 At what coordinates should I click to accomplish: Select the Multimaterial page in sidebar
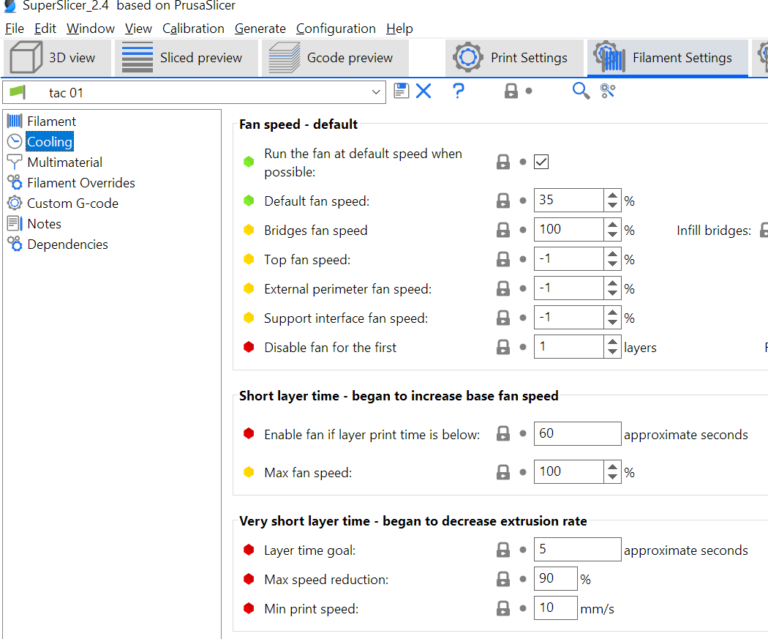point(64,162)
